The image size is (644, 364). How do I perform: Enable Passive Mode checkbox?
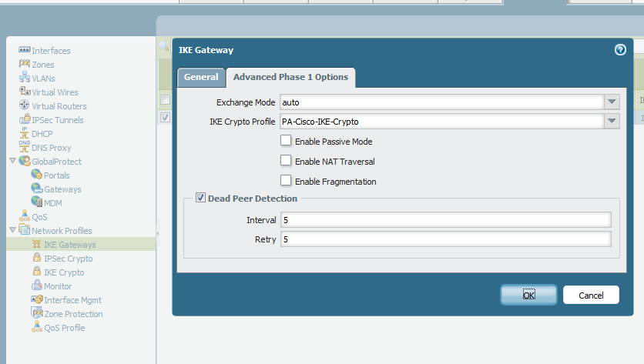286,141
